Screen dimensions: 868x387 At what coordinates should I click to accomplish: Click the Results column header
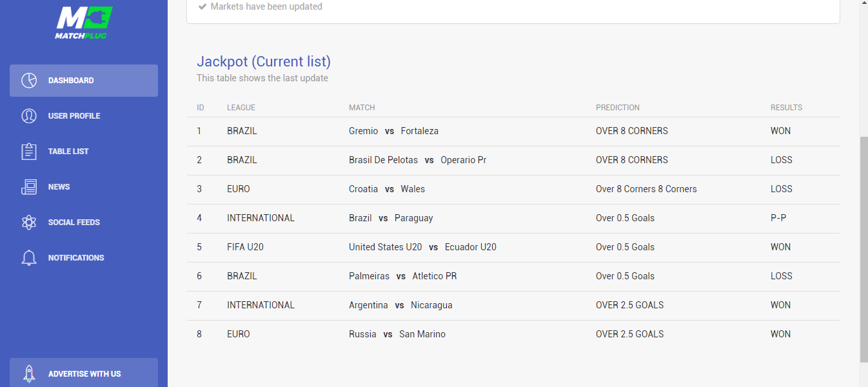(786, 108)
